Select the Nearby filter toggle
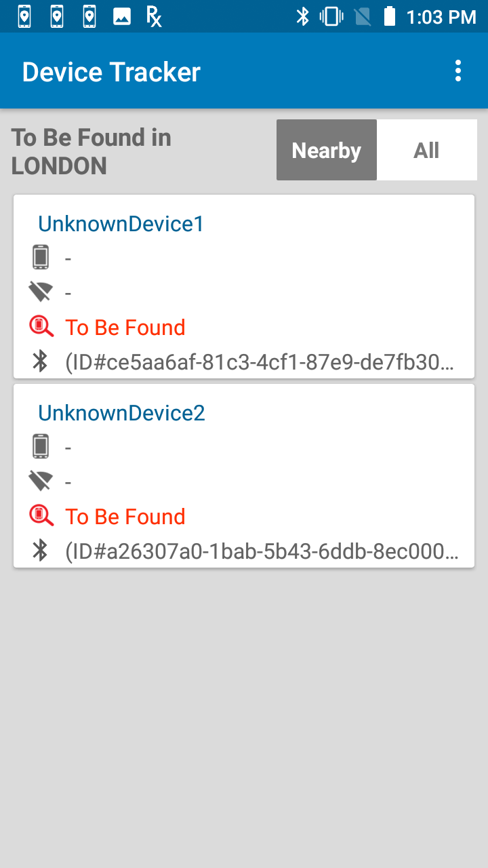 tap(327, 150)
